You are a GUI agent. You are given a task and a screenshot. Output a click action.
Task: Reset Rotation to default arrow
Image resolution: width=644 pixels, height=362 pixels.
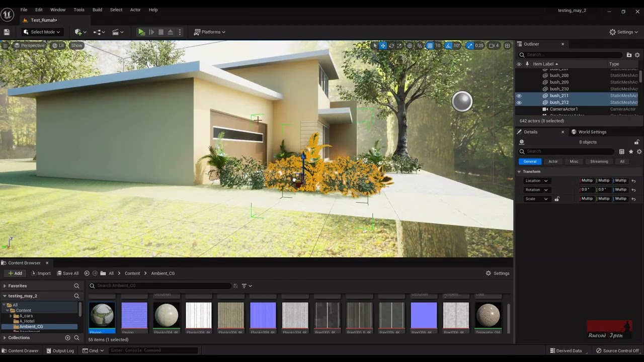633,190
